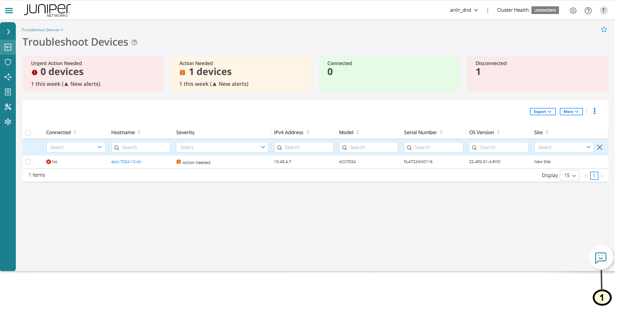Open the vertical ellipsis table settings menu
Viewport: 644px width, 309px height.
[x=594, y=111]
